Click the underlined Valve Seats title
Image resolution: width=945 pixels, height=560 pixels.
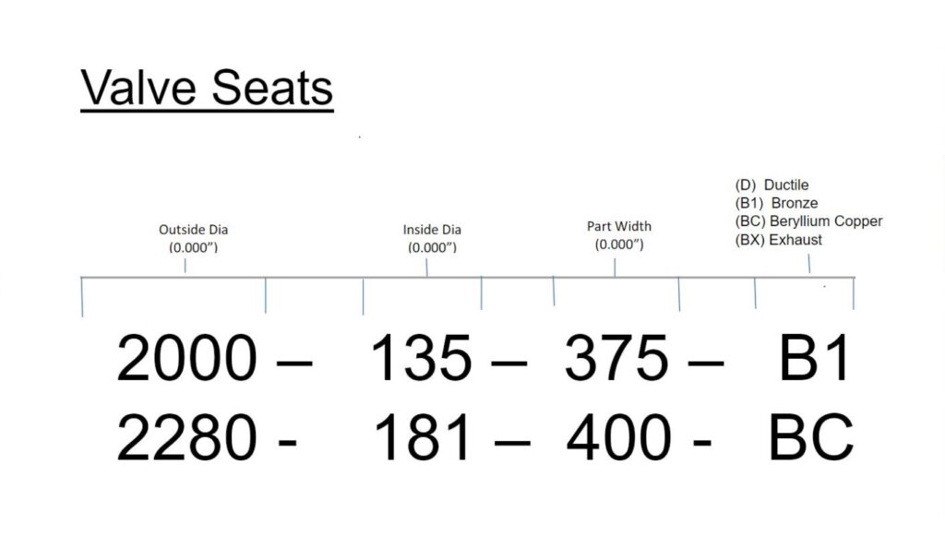click(x=206, y=89)
